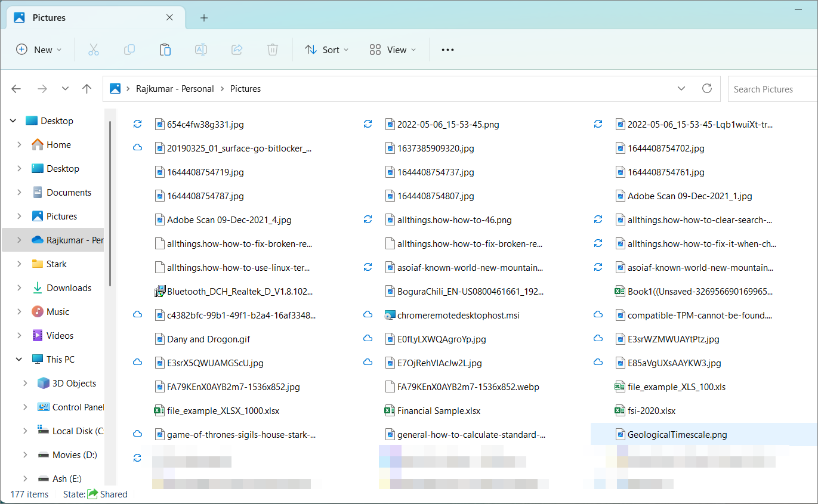Open a new tab with the plus button

(x=203, y=18)
